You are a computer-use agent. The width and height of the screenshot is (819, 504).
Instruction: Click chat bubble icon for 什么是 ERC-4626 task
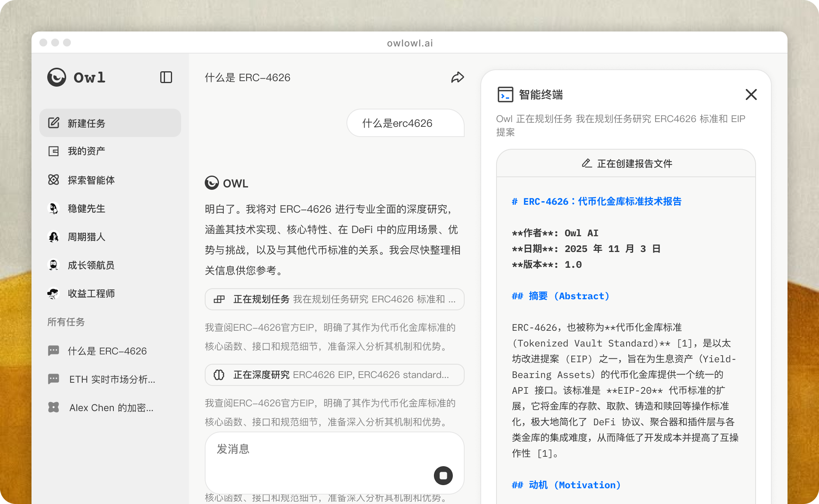point(54,350)
